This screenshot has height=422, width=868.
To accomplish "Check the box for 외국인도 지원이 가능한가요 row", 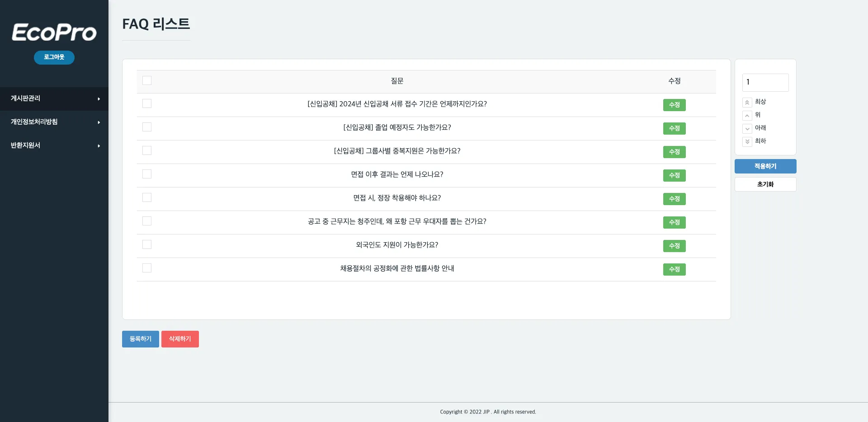I will tap(147, 244).
